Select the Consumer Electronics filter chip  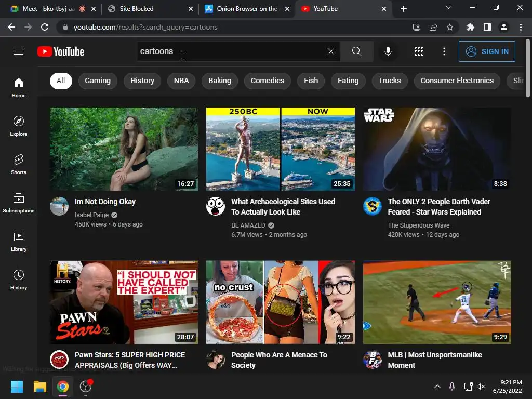[x=457, y=81]
